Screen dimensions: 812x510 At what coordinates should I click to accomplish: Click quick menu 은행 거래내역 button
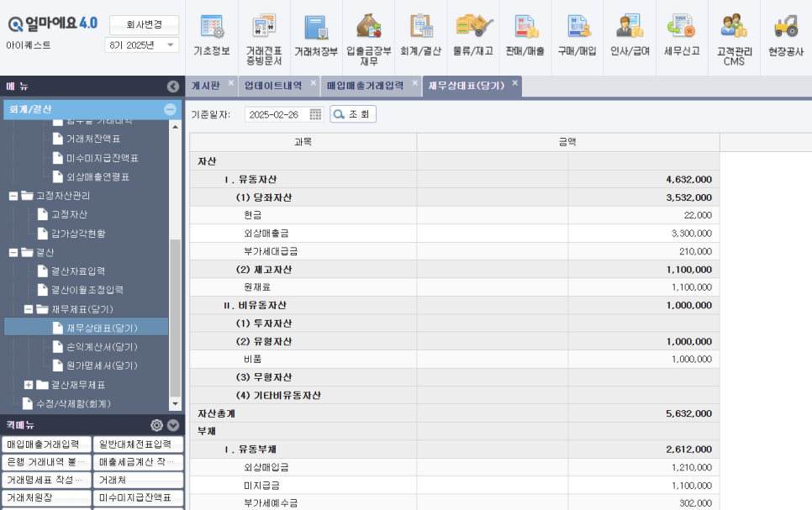46,462
